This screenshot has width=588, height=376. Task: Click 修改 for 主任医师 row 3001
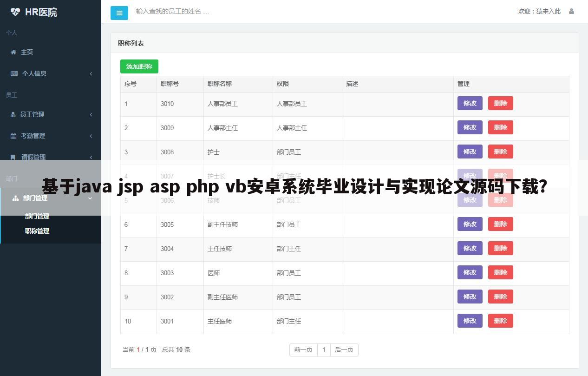pos(470,321)
